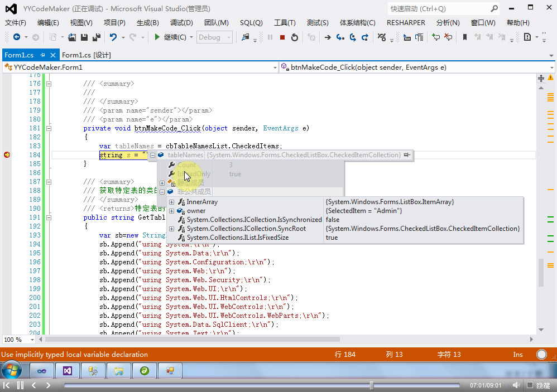Pause the video playback

pos(20,385)
